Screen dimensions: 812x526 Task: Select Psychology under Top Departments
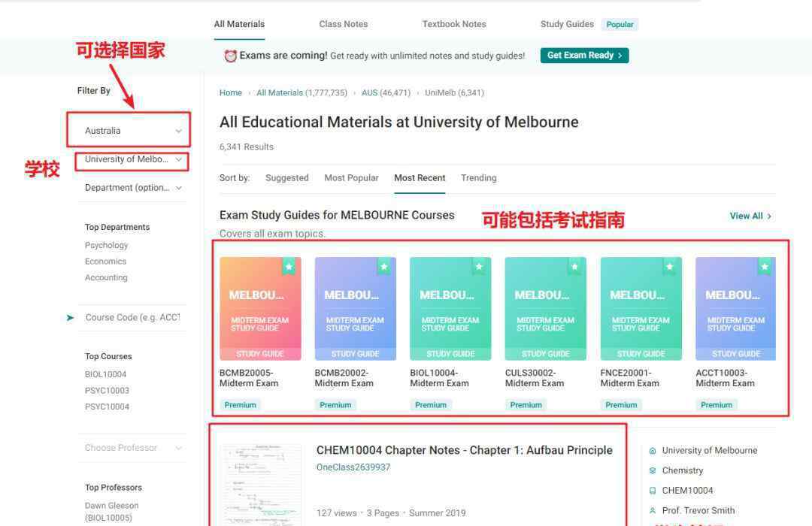pos(106,246)
